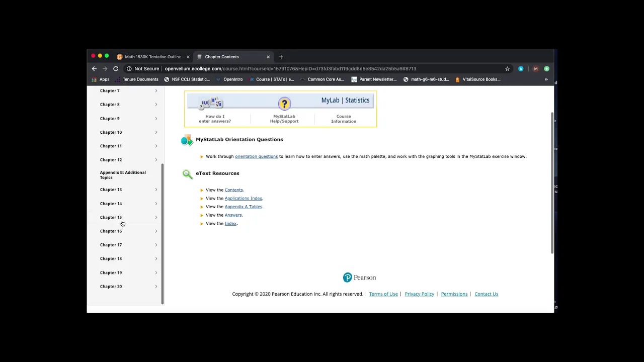
Task: Click the VitalSource Books bookmark
Action: 477,79
